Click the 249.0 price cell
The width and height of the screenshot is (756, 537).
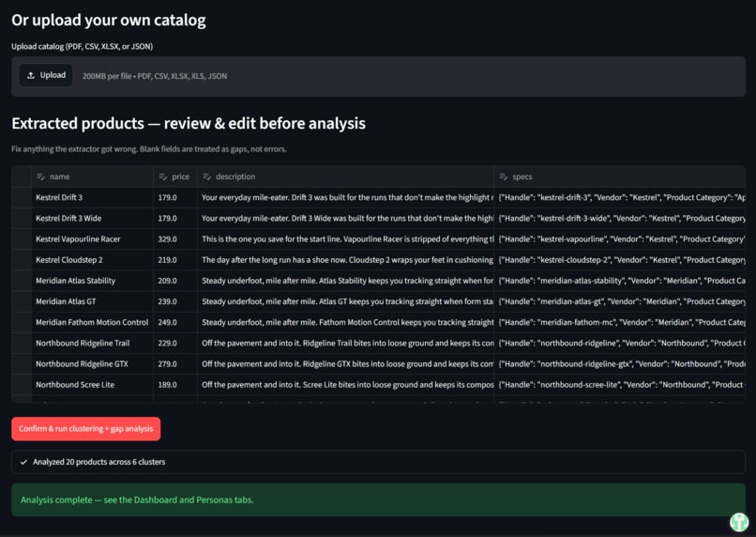point(175,322)
